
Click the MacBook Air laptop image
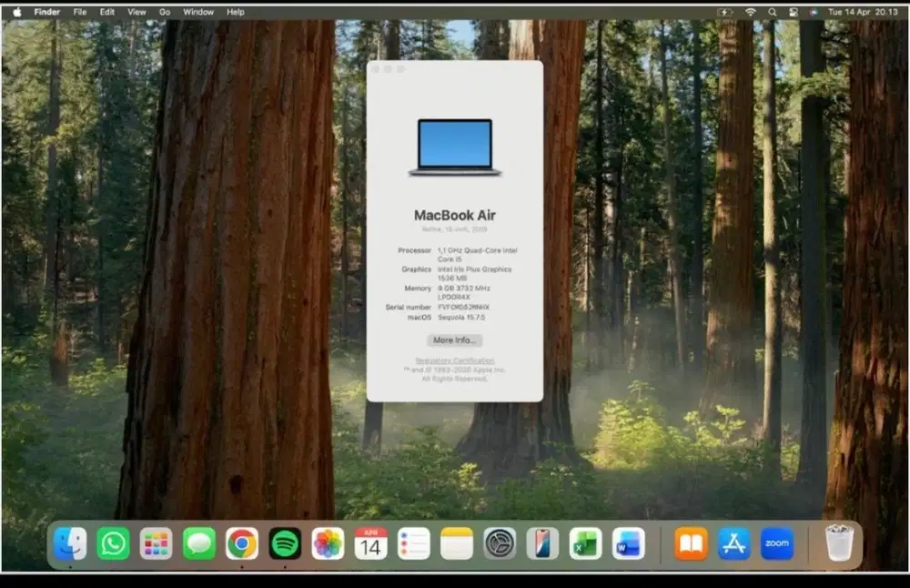454,147
